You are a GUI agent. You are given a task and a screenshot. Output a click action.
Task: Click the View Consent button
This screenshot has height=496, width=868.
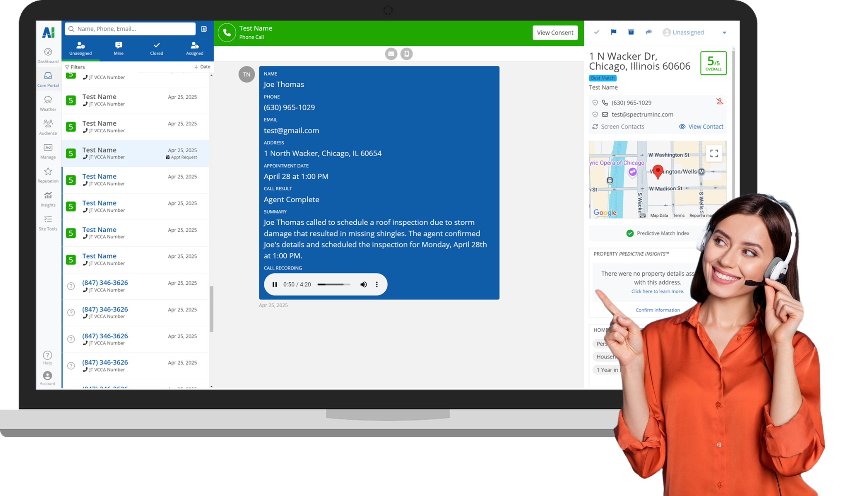pos(555,33)
